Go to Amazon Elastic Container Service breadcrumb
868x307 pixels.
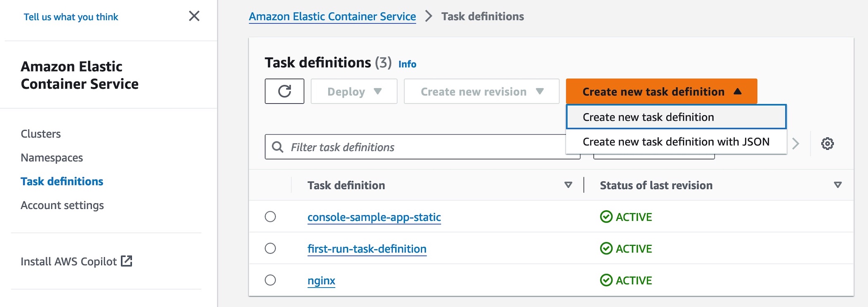pyautogui.click(x=332, y=17)
